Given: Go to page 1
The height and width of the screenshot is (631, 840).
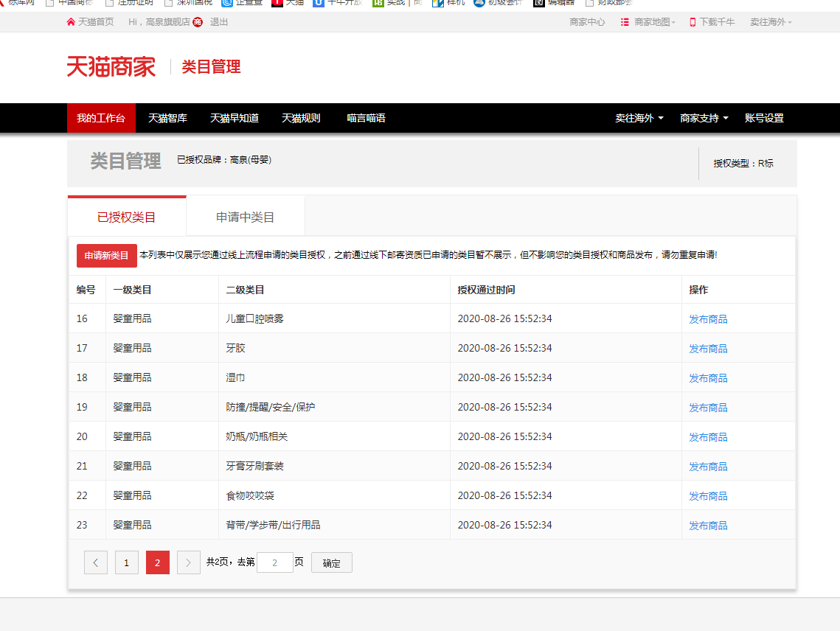Looking at the screenshot, I should coord(126,562).
